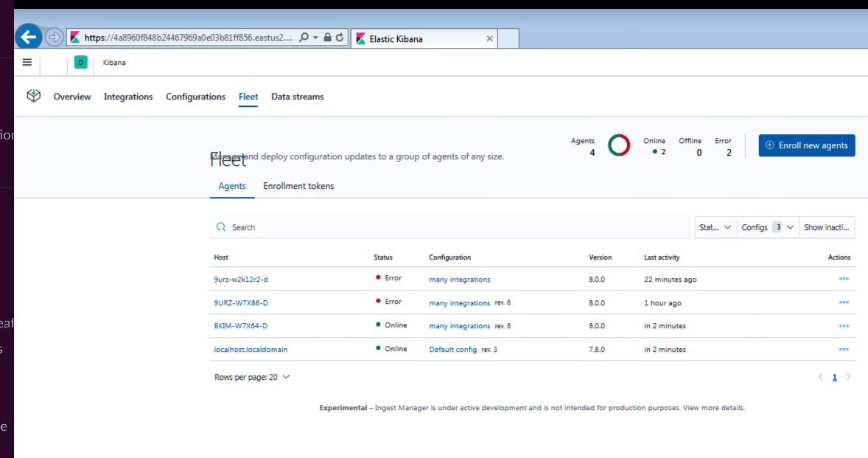Toggle Show inactive agents
Screen dimensions: 868x458
click(827, 227)
